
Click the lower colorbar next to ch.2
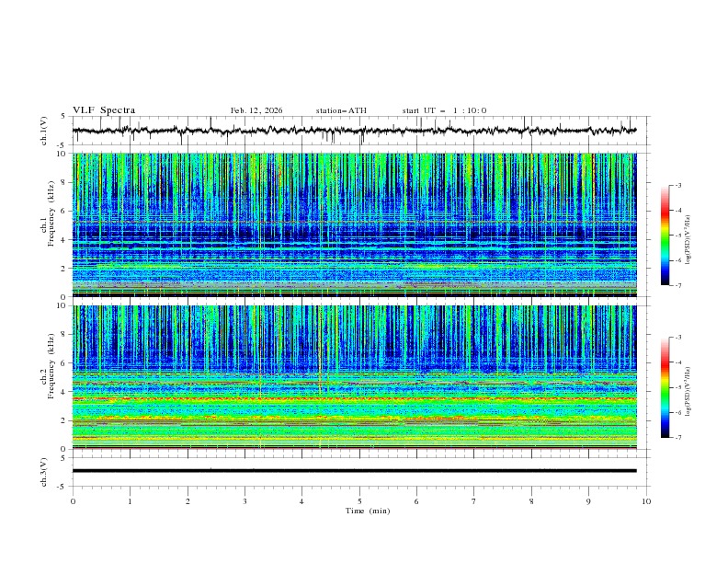tap(665, 387)
